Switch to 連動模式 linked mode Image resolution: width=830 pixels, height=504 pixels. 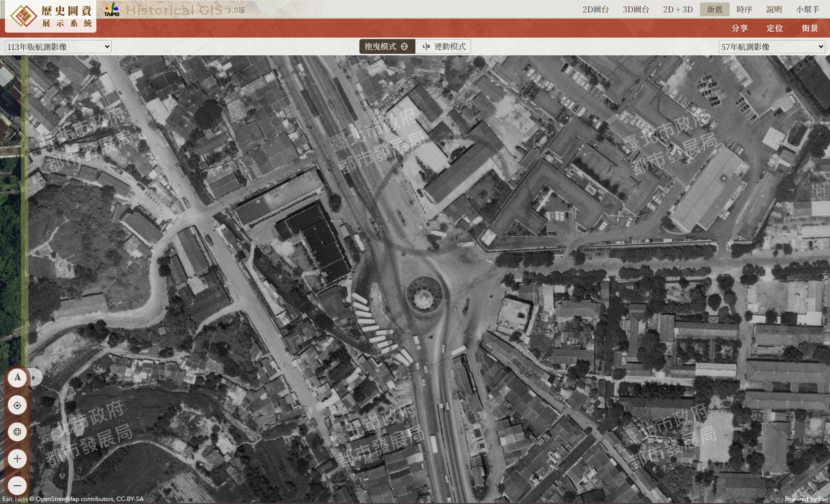tap(443, 46)
